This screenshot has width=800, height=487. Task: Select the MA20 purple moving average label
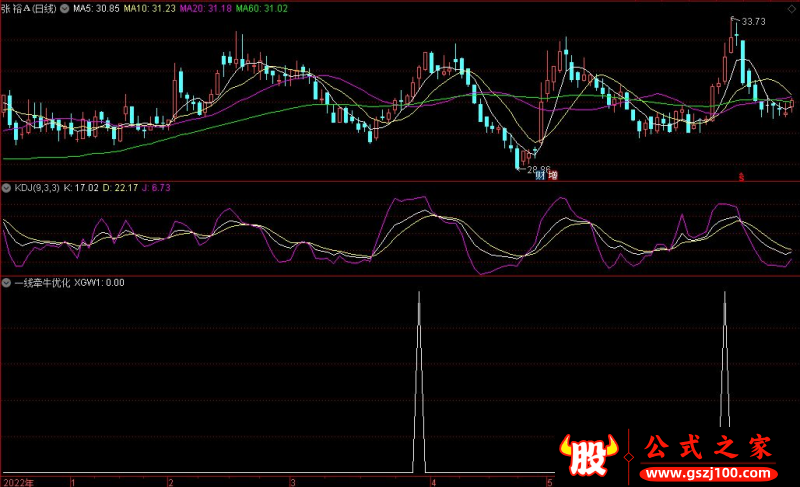pos(207,8)
